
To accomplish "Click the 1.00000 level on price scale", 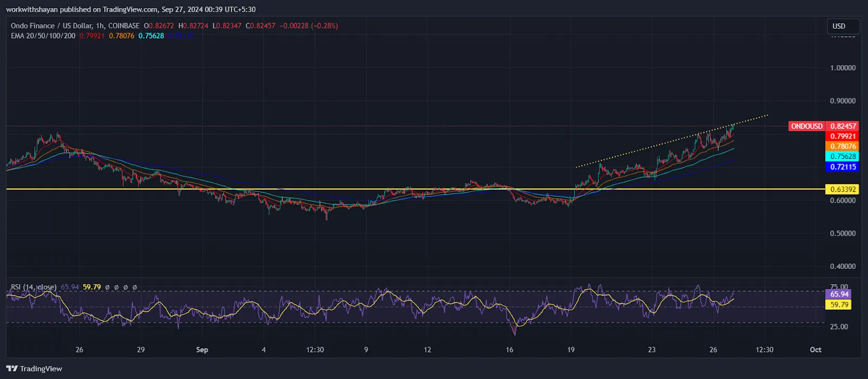I will coord(843,68).
